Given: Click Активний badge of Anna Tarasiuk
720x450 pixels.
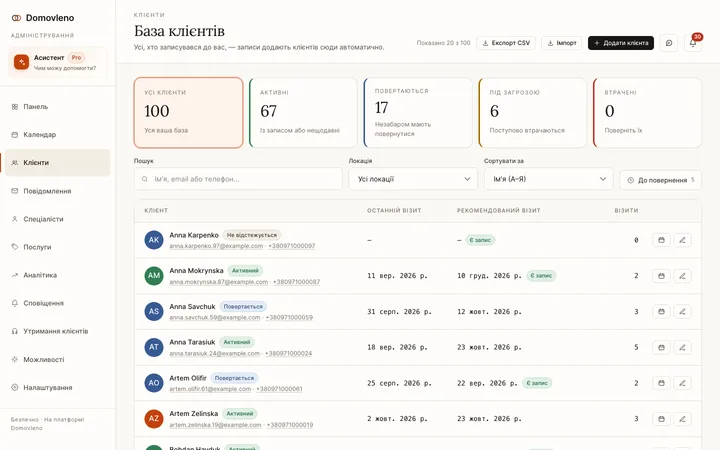Looking at the screenshot, I should [x=236, y=342].
